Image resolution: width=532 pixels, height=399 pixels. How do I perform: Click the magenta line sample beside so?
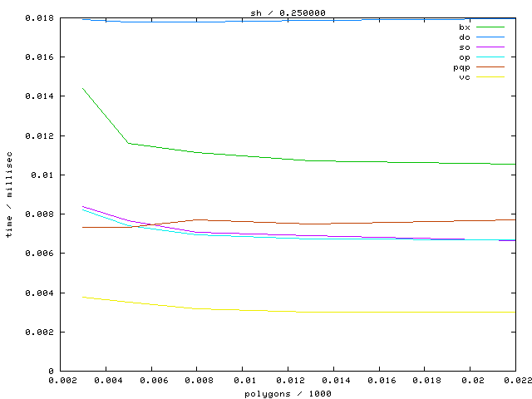(x=490, y=47)
